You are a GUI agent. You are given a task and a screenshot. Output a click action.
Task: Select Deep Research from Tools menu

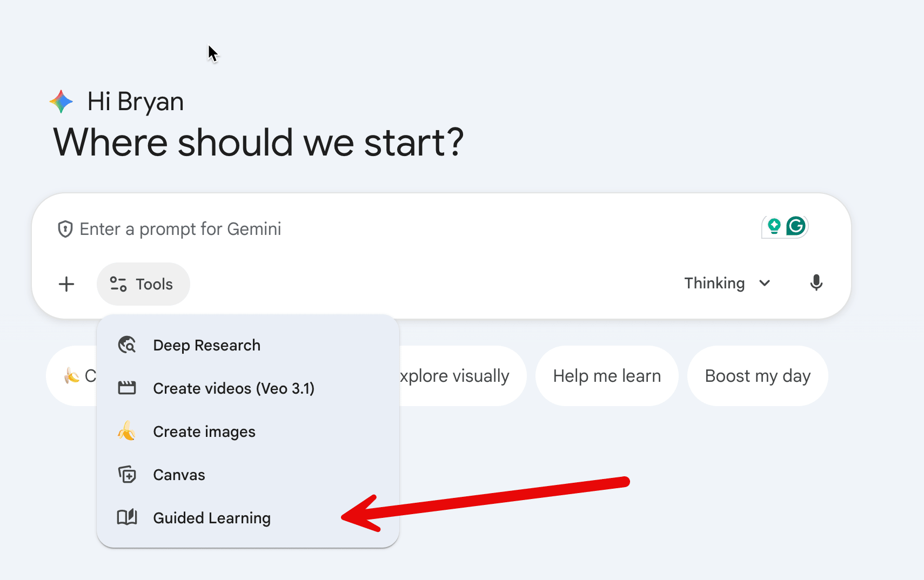[206, 346]
